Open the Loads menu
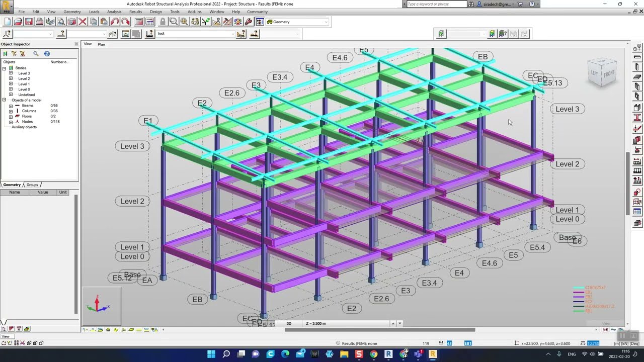644x362 pixels. (94, 12)
